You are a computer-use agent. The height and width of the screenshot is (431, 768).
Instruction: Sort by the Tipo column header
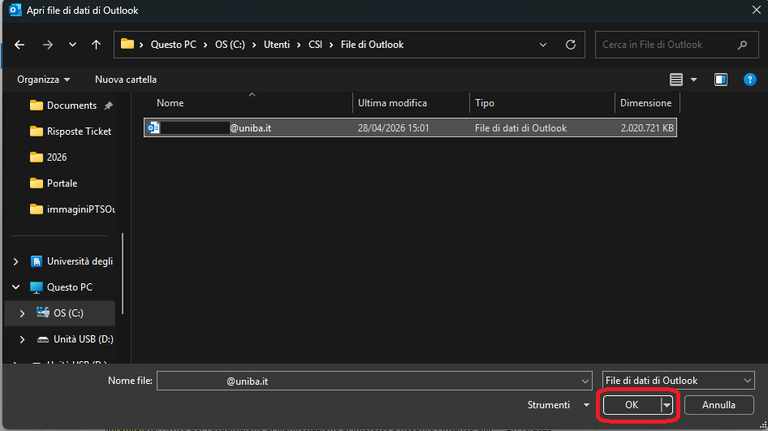click(x=484, y=103)
